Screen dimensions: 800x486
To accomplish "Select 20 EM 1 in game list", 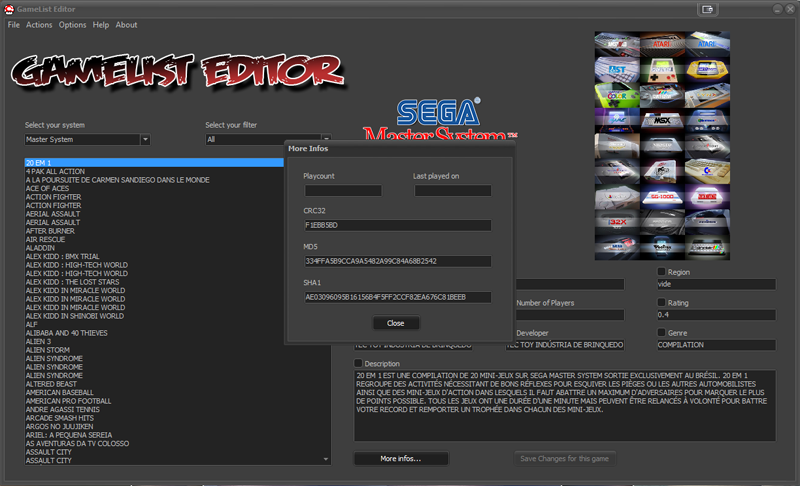I will 154,163.
